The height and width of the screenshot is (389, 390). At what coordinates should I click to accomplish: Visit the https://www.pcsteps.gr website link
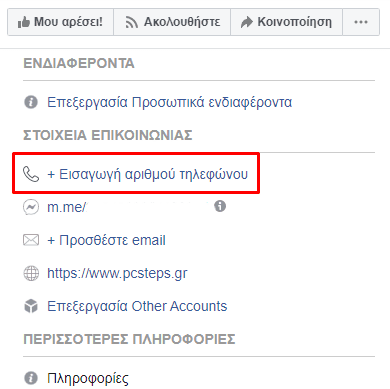tap(117, 273)
